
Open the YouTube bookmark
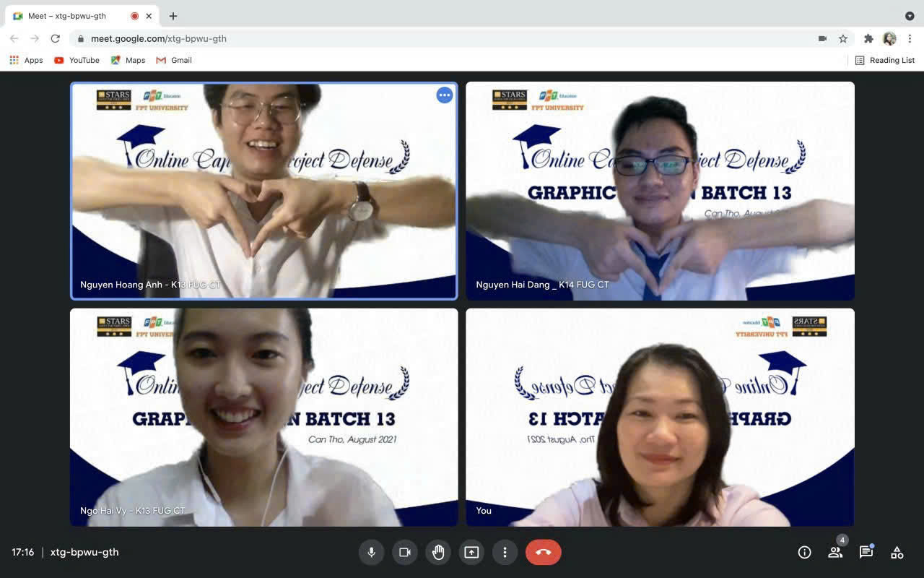77,60
